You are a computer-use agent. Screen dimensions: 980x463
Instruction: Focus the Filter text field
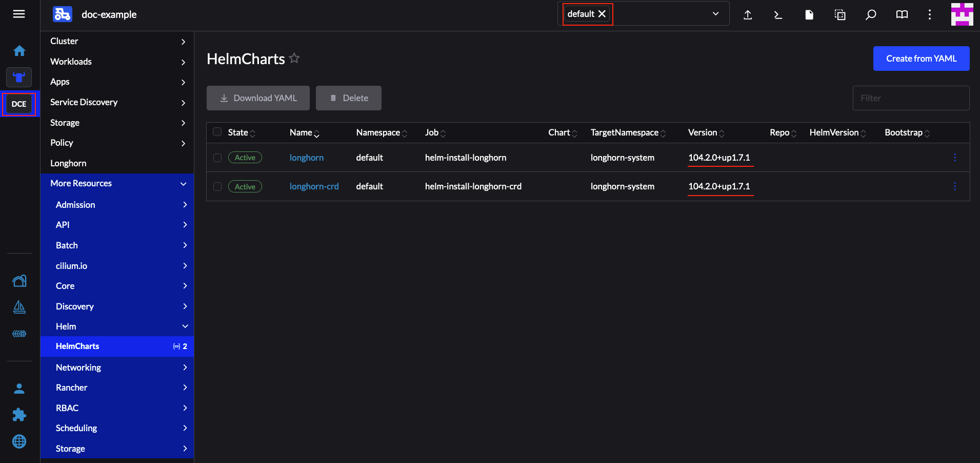pyautogui.click(x=911, y=98)
